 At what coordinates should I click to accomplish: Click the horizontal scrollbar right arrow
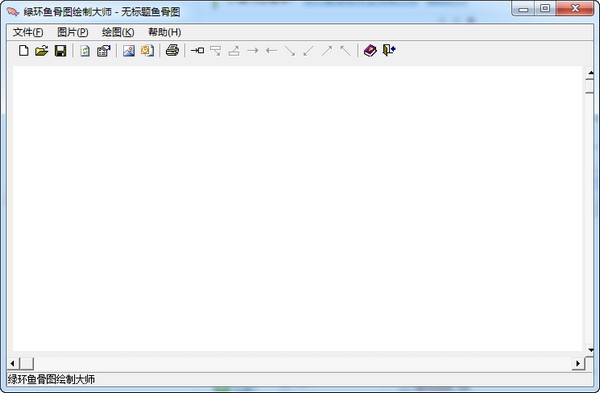pos(578,363)
